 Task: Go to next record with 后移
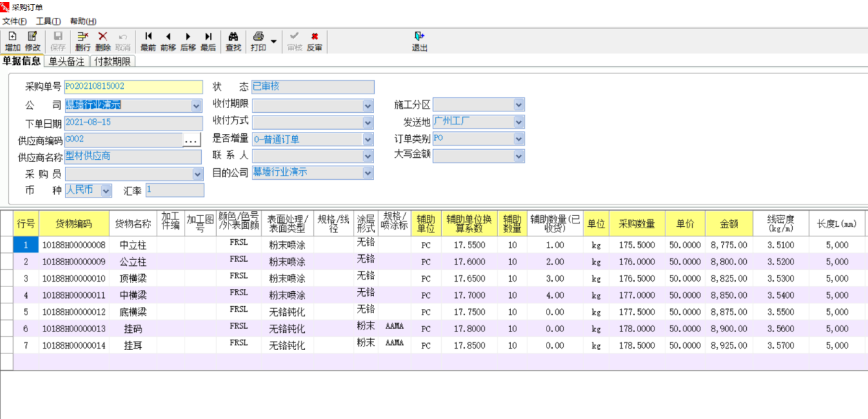(x=188, y=42)
